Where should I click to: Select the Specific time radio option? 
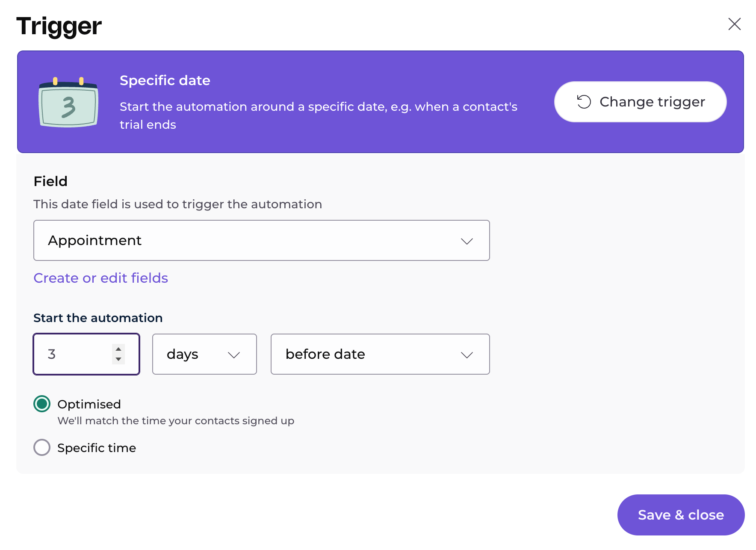point(42,447)
